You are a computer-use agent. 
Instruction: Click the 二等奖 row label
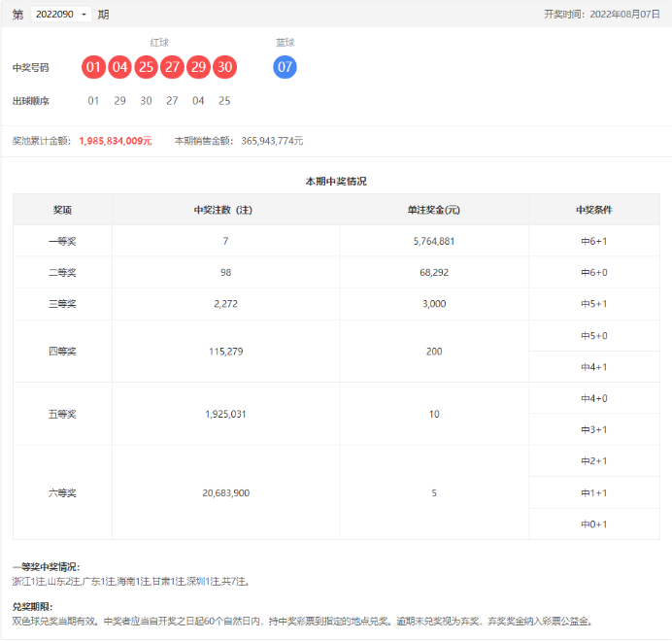[62, 273]
